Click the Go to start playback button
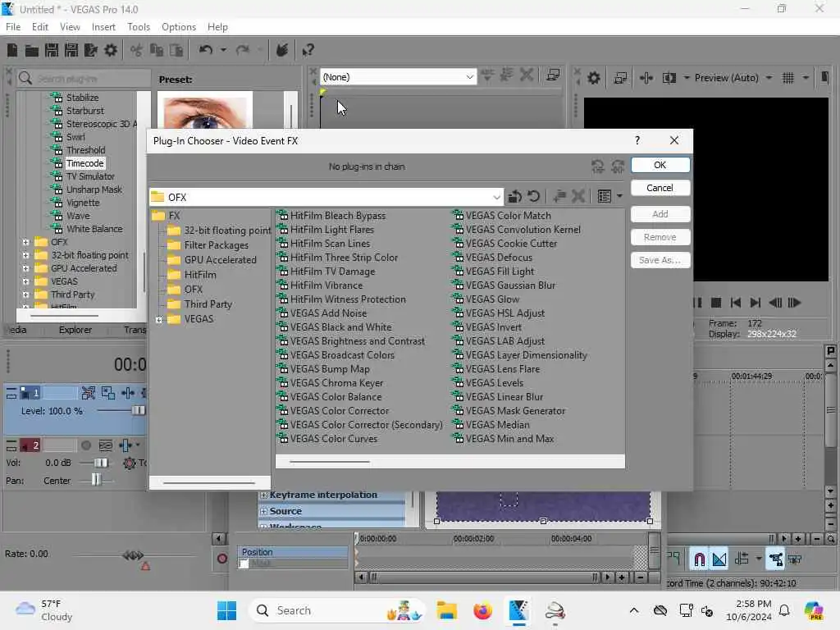Image resolution: width=840 pixels, height=630 pixels. point(736,303)
